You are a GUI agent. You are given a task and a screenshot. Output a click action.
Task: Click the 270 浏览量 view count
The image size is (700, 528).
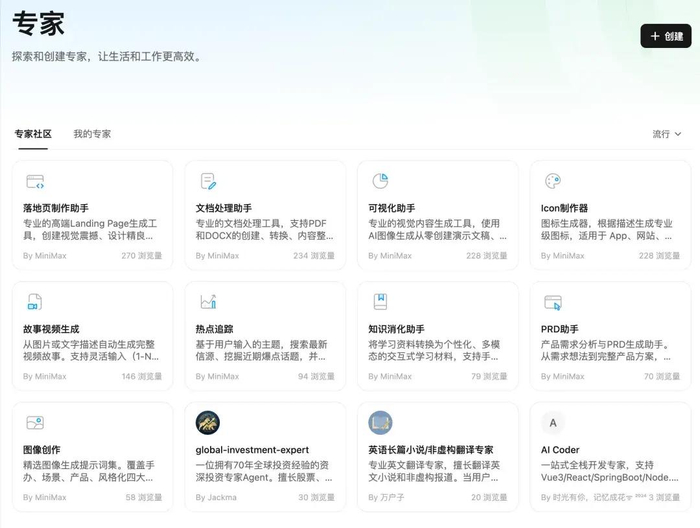tap(142, 256)
